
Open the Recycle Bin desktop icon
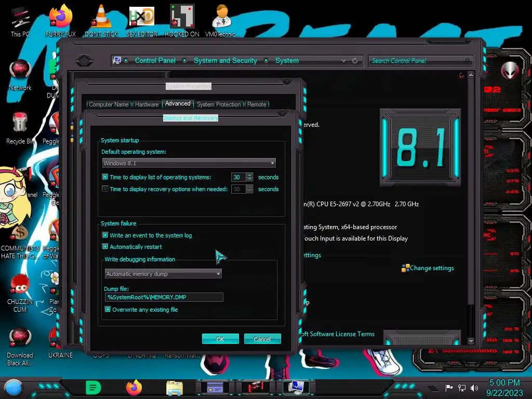pyautogui.click(x=20, y=128)
